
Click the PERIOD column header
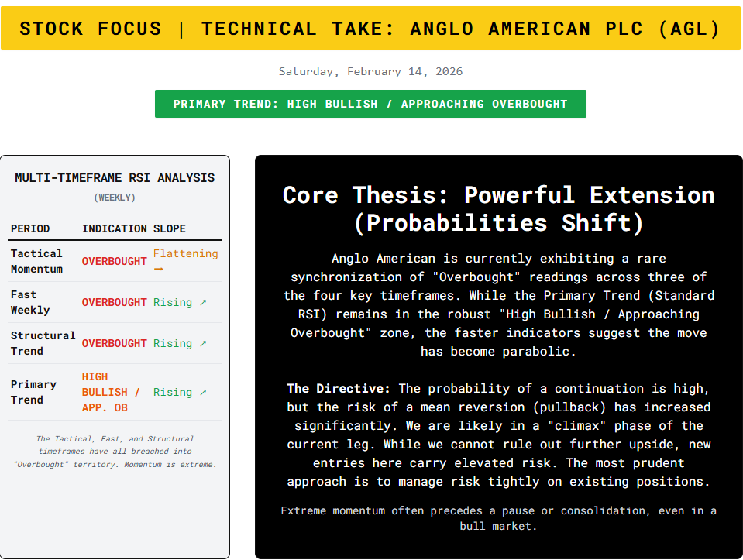30,228
